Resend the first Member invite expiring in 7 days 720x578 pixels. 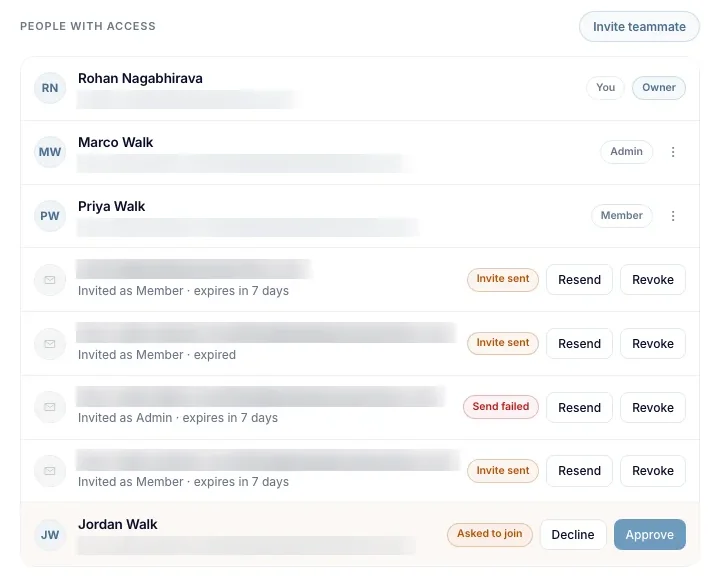point(579,280)
